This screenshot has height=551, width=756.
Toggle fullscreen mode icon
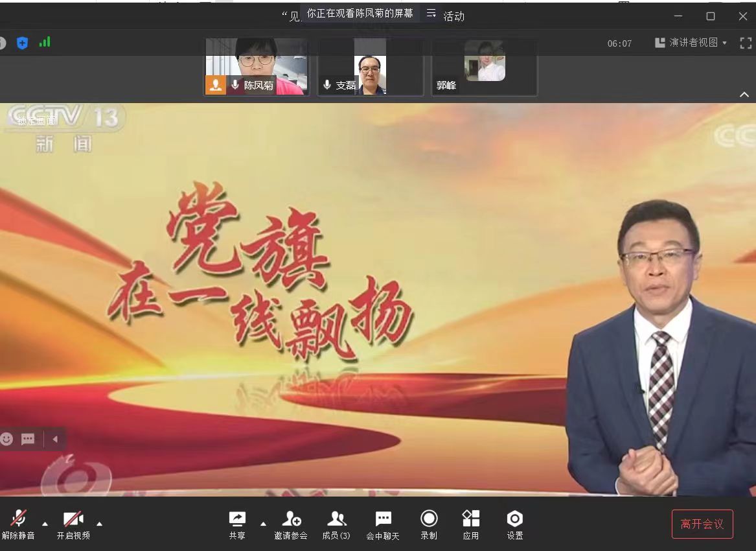[746, 43]
